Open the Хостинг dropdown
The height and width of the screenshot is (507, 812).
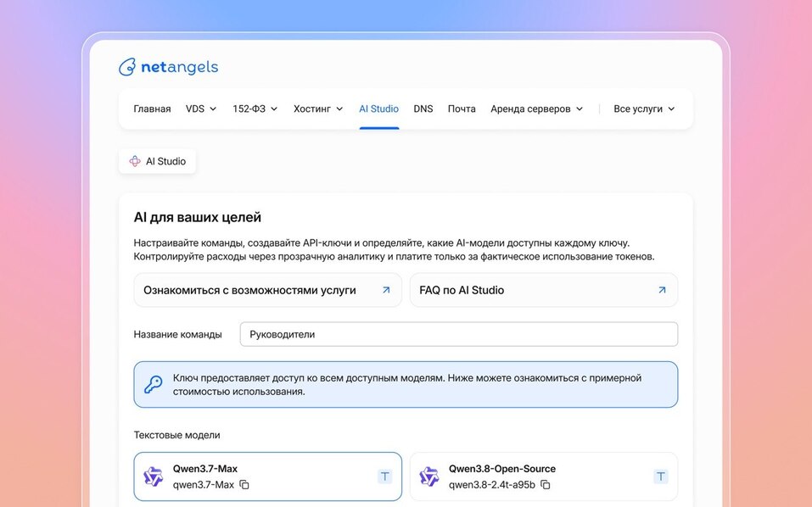[318, 109]
